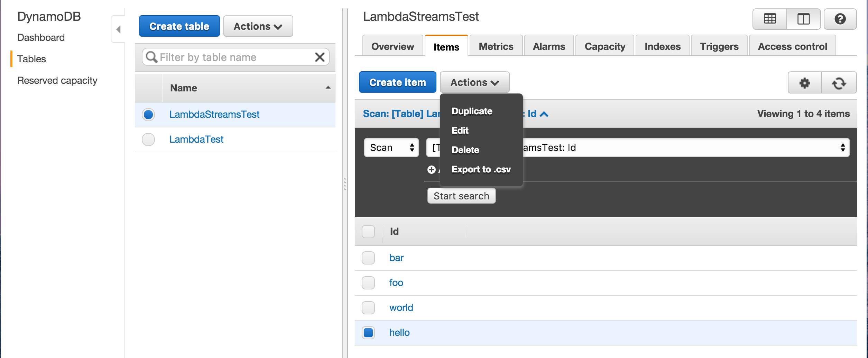Clear the table name filter
868x358 pixels.
point(320,57)
